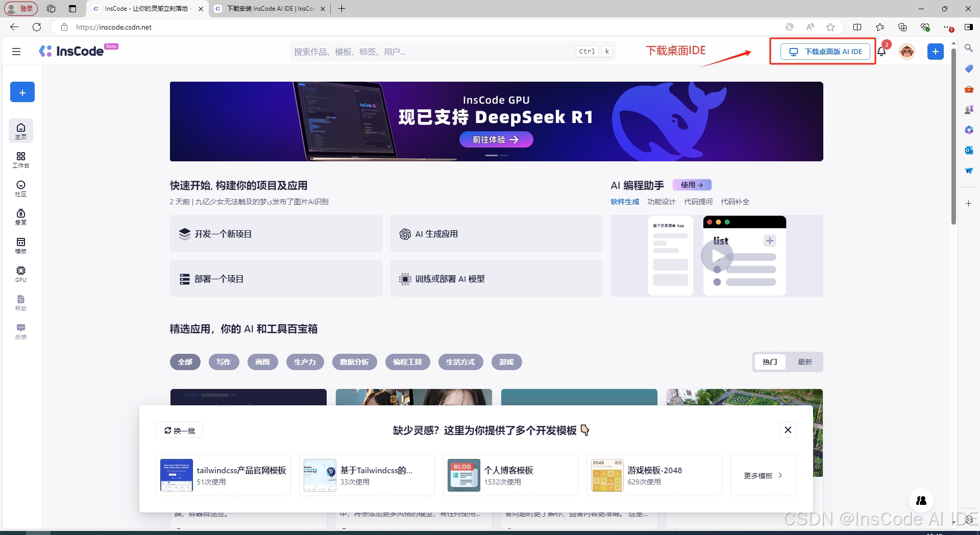Open 工作台 in the sidebar

click(x=21, y=160)
